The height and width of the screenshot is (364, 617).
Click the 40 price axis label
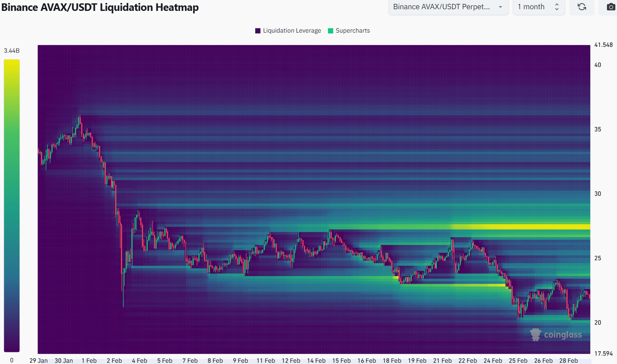tap(598, 65)
